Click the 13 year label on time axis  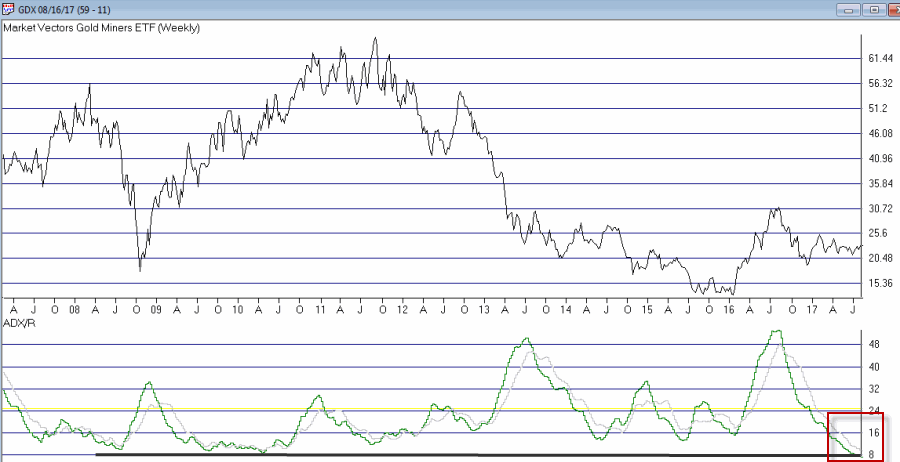point(484,309)
